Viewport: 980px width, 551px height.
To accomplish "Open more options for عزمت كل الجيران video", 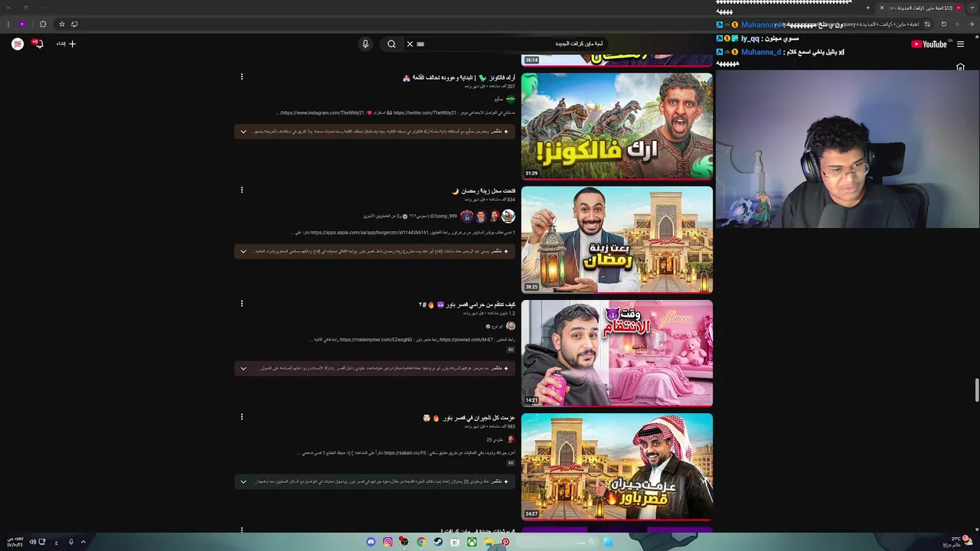I will [242, 417].
